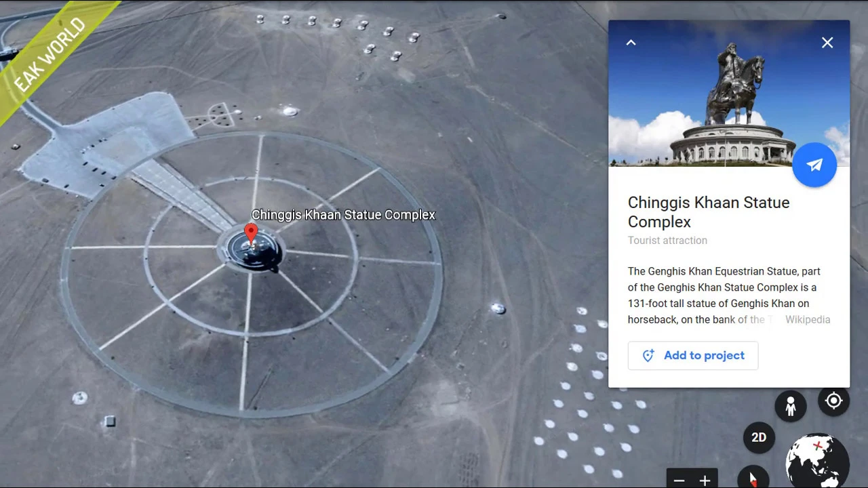Click the my location target icon
868x488 pixels.
[833, 401]
